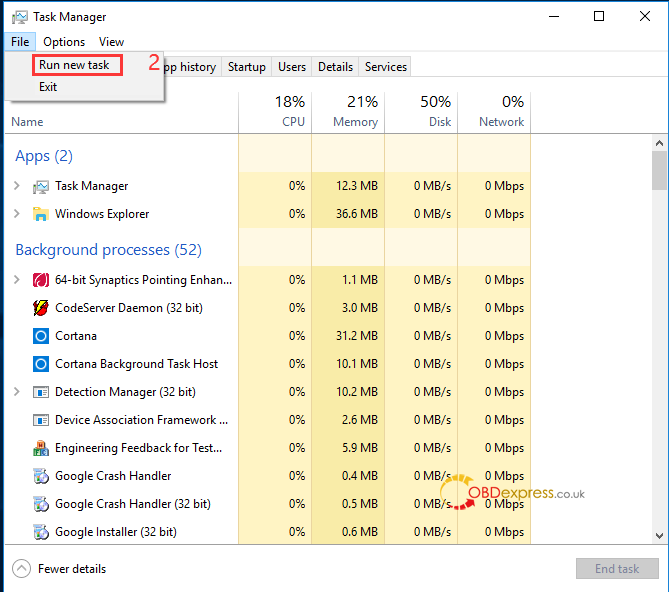
Task: Switch to the Services tab
Action: pyautogui.click(x=386, y=67)
